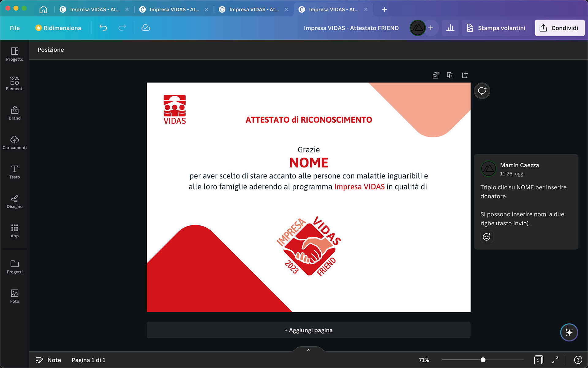Open the File menu
Viewport: 588px width, 368px height.
coord(15,28)
